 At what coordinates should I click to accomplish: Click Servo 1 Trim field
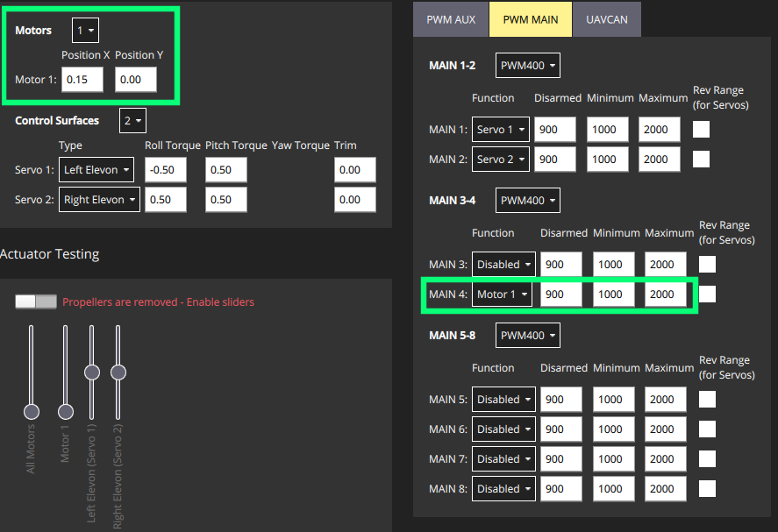(355, 169)
